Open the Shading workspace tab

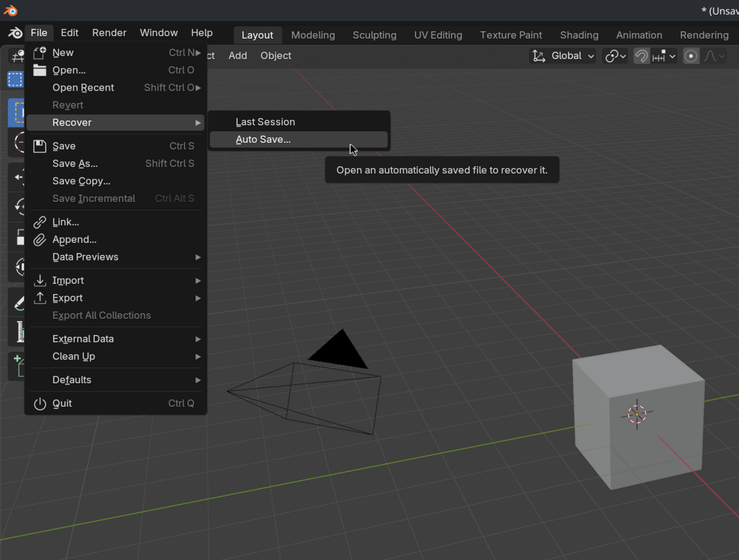click(x=579, y=35)
